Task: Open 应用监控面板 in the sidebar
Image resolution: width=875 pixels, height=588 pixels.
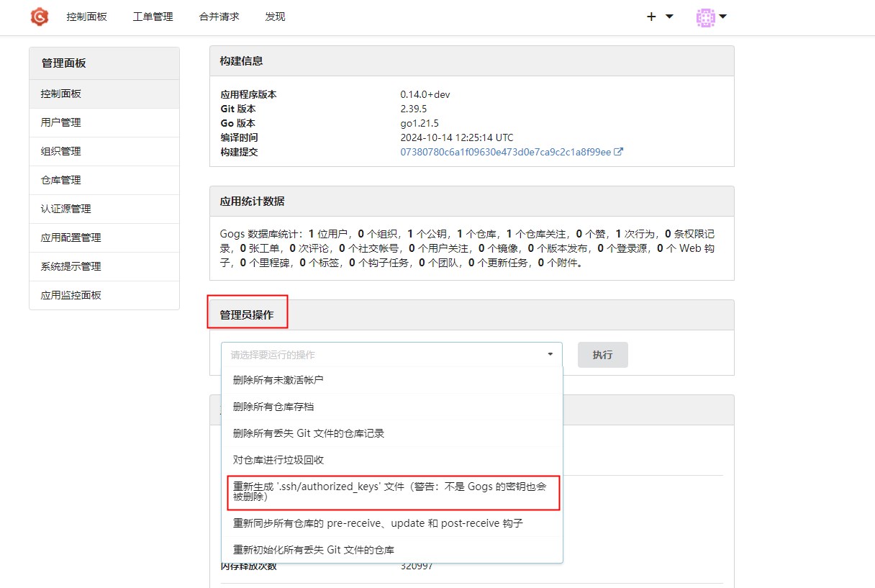Action: (x=104, y=295)
